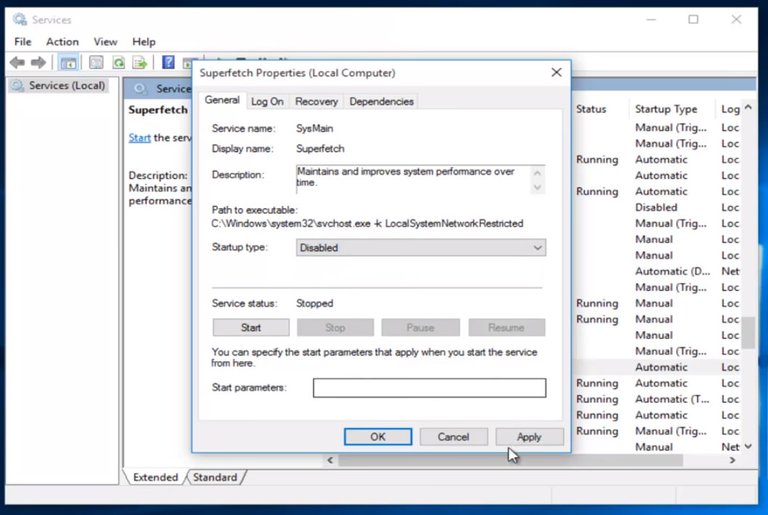Click services list scroll down arrow

(x=748, y=446)
